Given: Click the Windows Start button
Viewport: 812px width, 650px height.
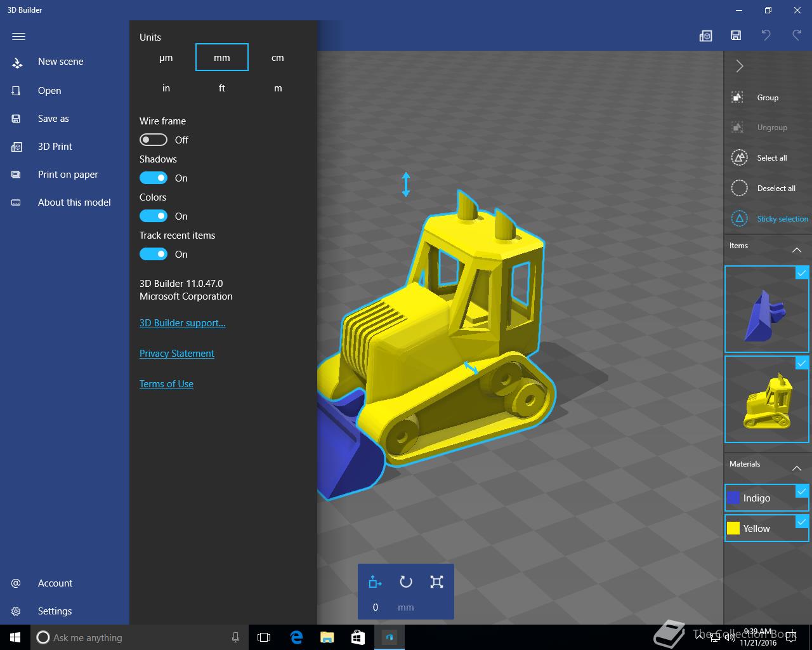Looking at the screenshot, I should click(x=15, y=637).
